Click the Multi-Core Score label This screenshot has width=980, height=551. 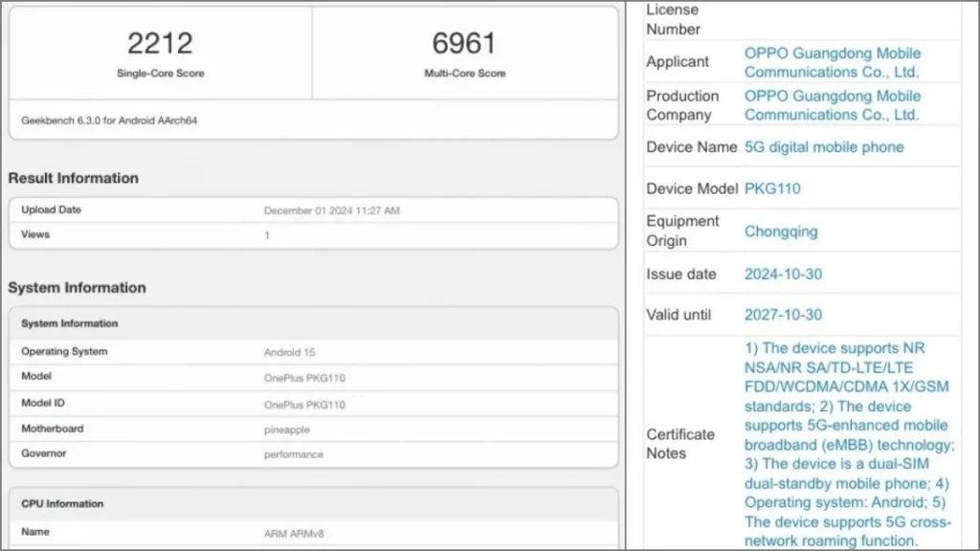[x=465, y=73]
